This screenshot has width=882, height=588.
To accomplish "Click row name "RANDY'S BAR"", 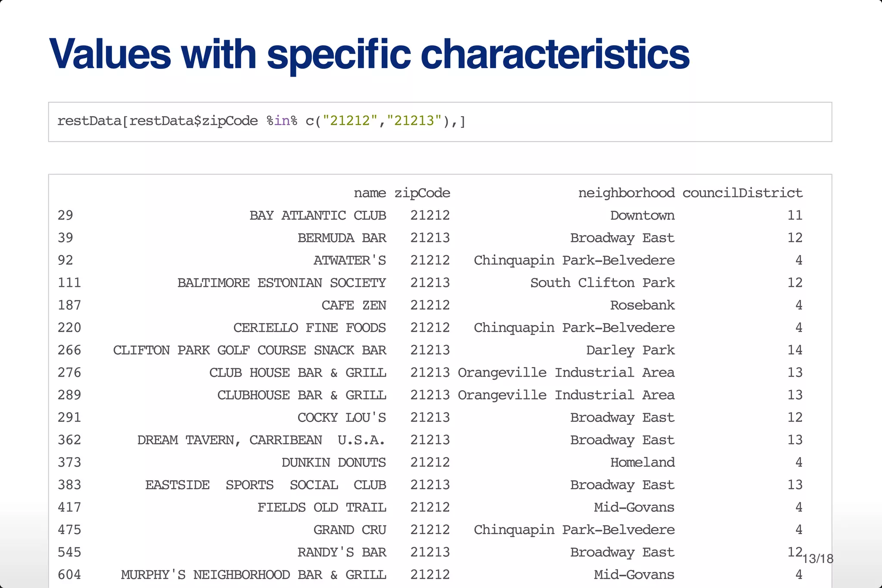I will coord(342,552).
